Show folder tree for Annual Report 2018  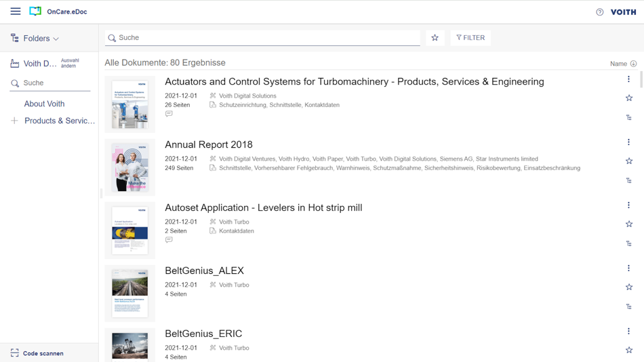coord(629,180)
